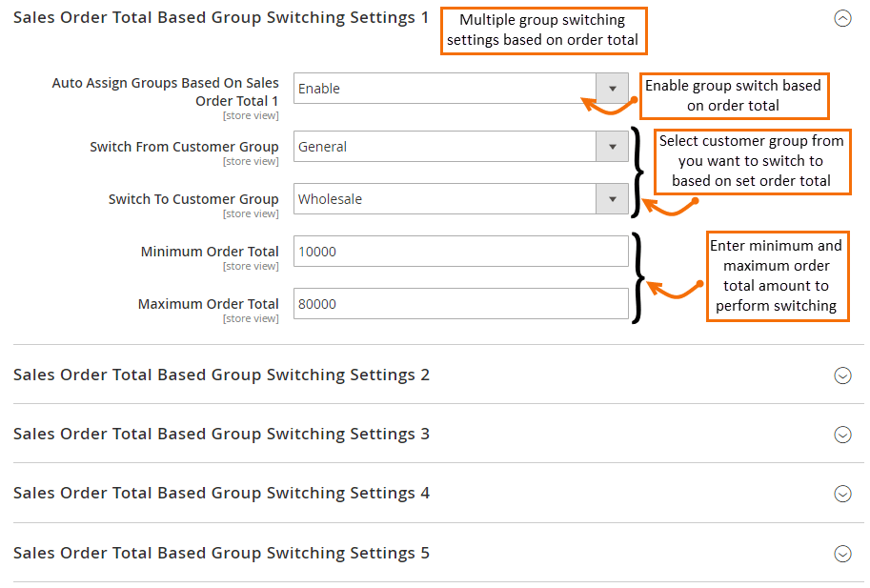Open the Auto Assign Groups enable dropdown arrow
870x588 pixels.
(x=612, y=88)
